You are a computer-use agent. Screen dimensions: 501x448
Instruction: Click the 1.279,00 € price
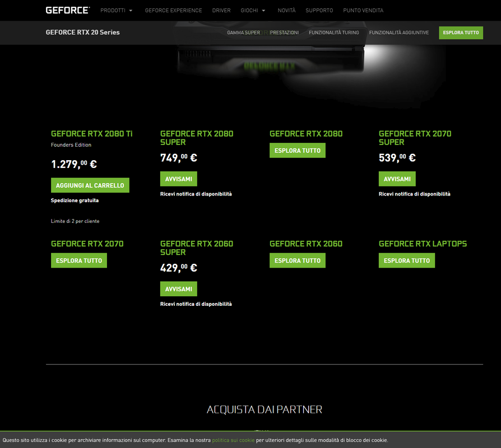click(x=74, y=164)
